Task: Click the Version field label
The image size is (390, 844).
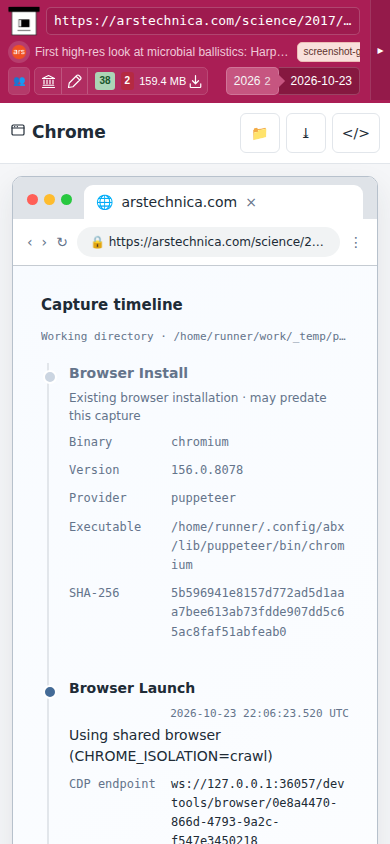Action: pos(94,470)
